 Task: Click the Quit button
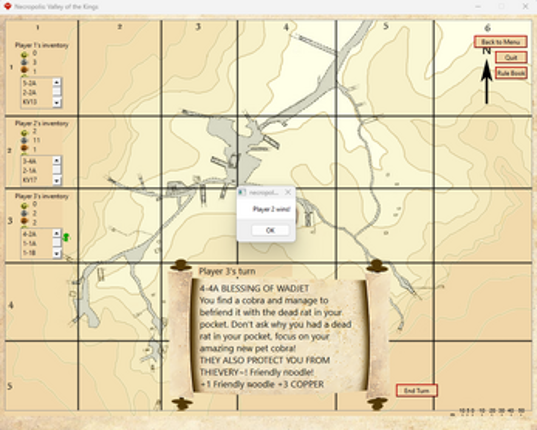pos(511,58)
